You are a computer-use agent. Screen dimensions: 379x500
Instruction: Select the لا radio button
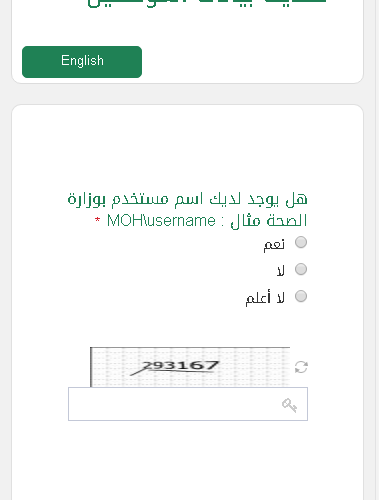(x=301, y=269)
